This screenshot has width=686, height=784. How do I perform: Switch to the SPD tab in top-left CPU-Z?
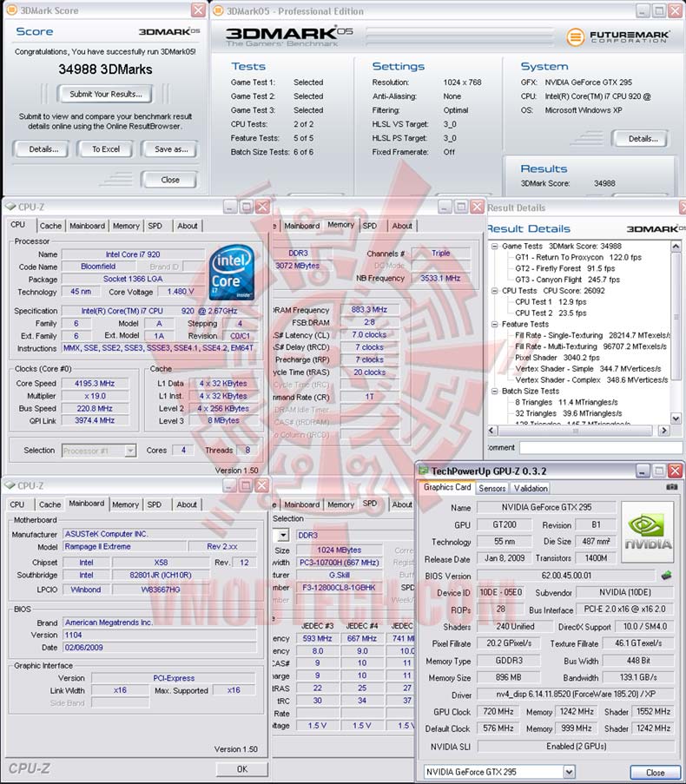click(x=155, y=226)
